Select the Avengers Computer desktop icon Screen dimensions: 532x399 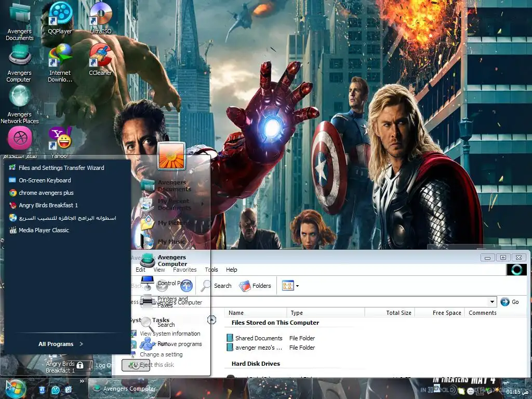[x=19, y=63]
